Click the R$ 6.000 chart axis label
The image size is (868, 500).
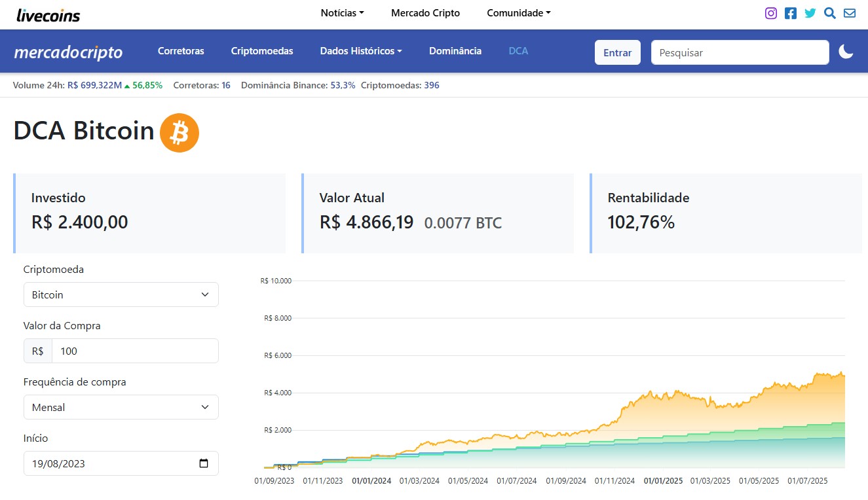[x=278, y=355]
